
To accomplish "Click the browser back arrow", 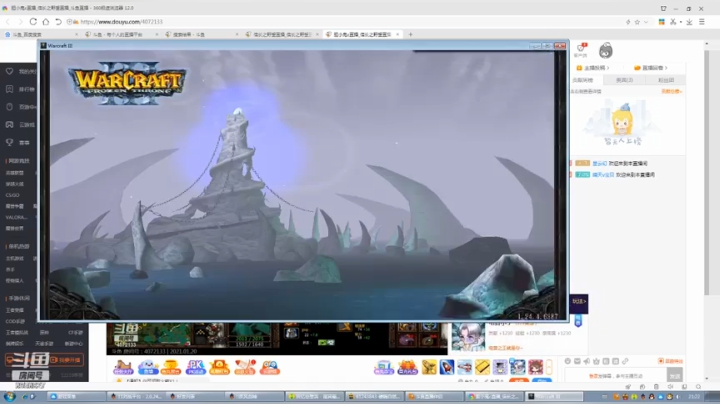I will pyautogui.click(x=8, y=22).
